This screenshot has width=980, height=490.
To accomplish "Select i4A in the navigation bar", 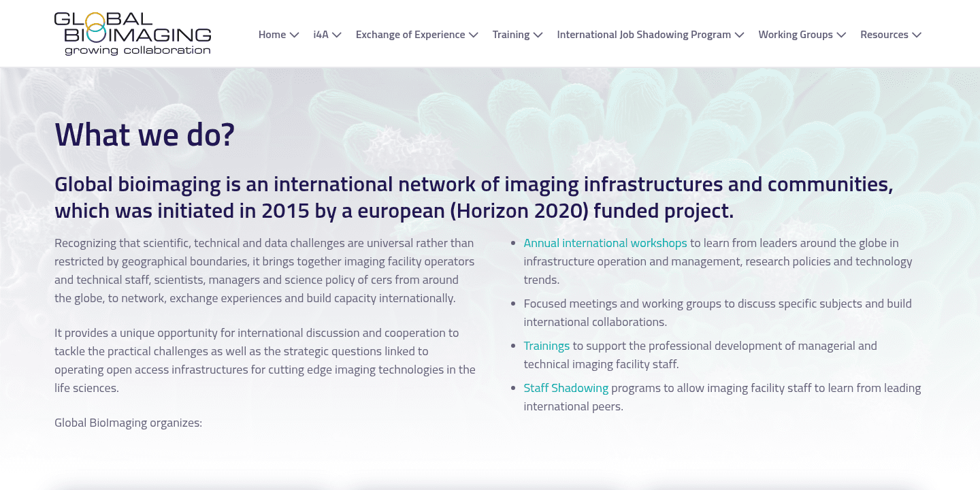I will pos(320,34).
